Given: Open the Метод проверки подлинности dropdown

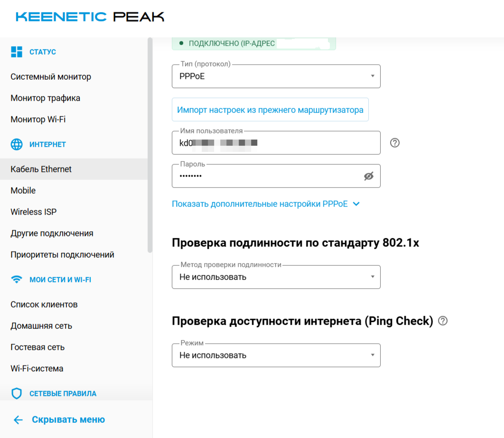Looking at the screenshot, I should pyautogui.click(x=276, y=277).
